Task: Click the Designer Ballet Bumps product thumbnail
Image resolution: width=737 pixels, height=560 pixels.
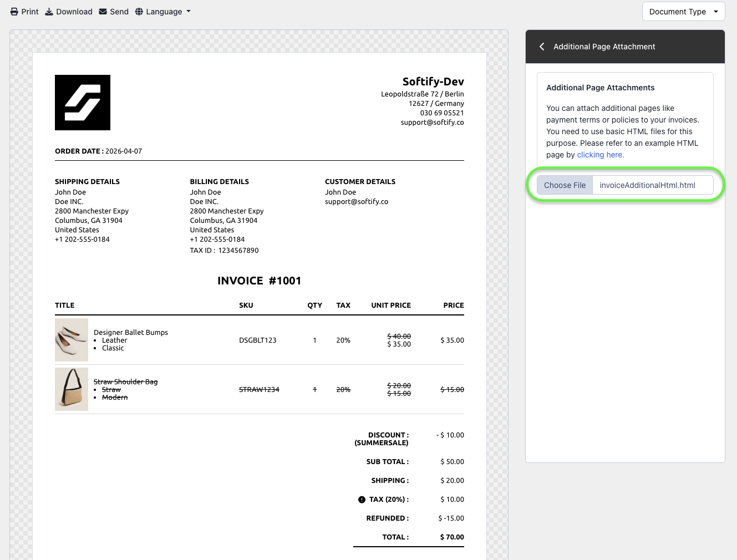Action: pyautogui.click(x=72, y=340)
